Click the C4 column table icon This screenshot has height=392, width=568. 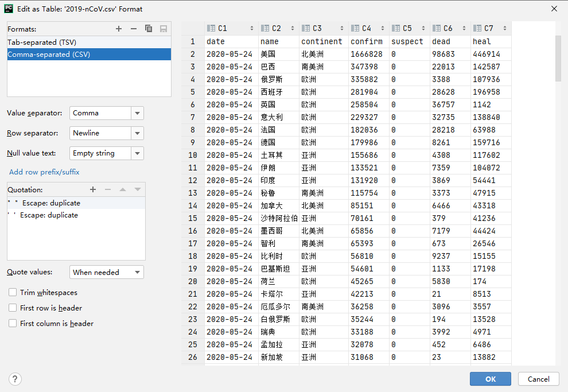pos(355,28)
